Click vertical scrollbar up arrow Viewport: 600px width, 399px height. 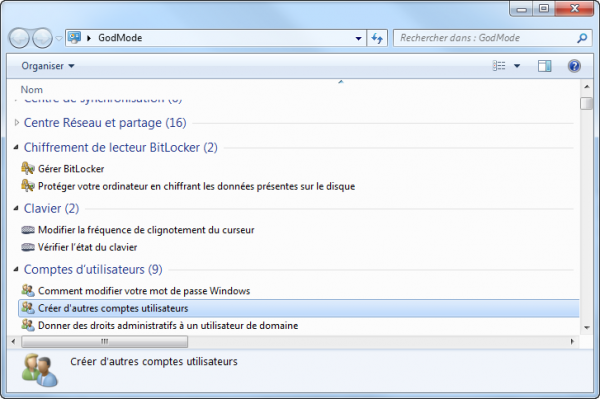pyautogui.click(x=587, y=87)
